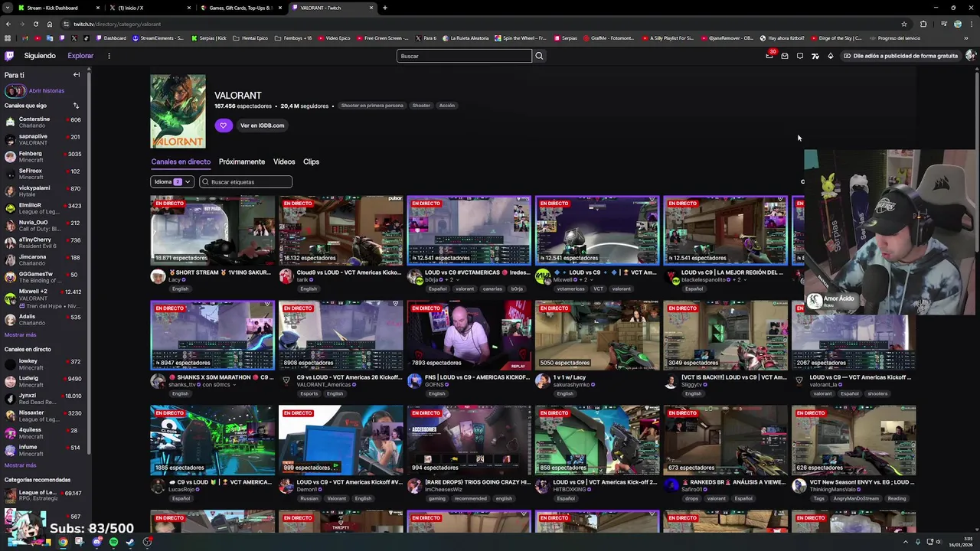Open Discord from the taskbar
The image size is (980, 551).
[x=96, y=542]
